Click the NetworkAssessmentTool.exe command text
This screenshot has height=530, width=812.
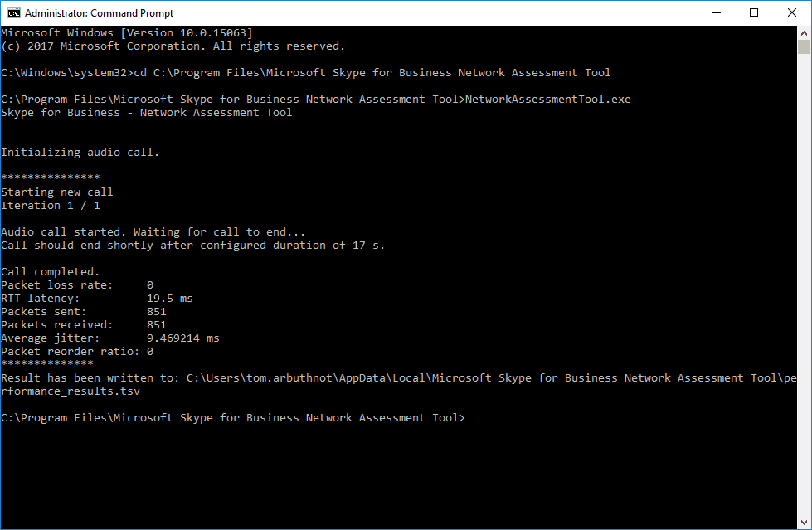pos(547,100)
